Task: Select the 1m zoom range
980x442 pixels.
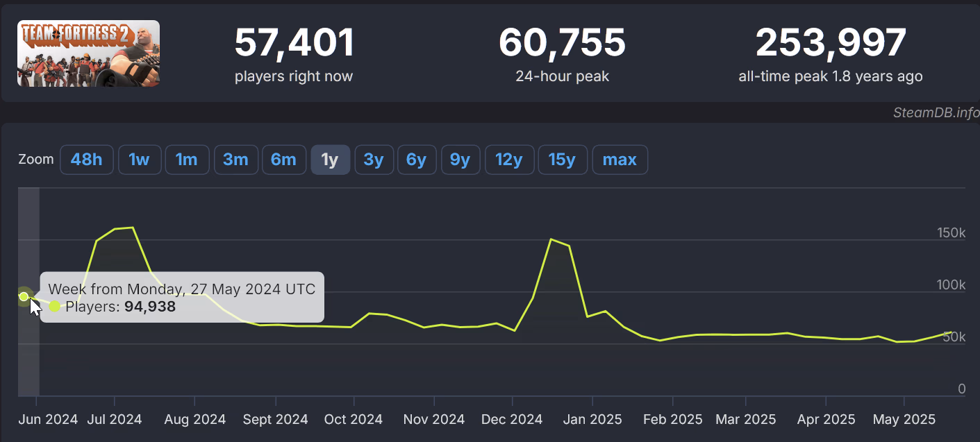Action: 187,160
